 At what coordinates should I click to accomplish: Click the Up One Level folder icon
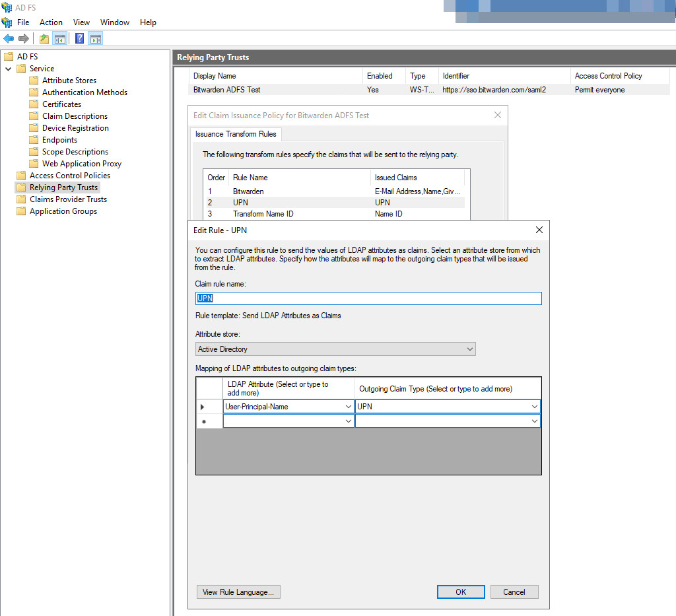pos(44,39)
